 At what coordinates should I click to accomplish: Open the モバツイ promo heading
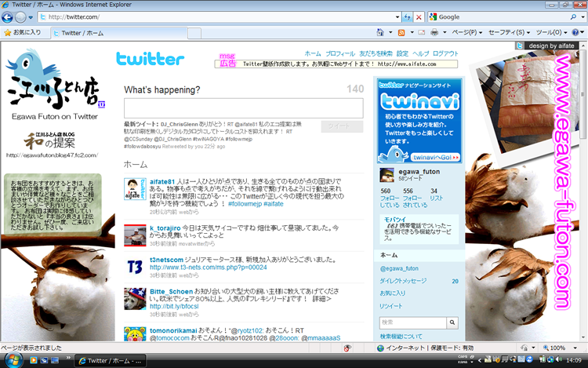395,220
